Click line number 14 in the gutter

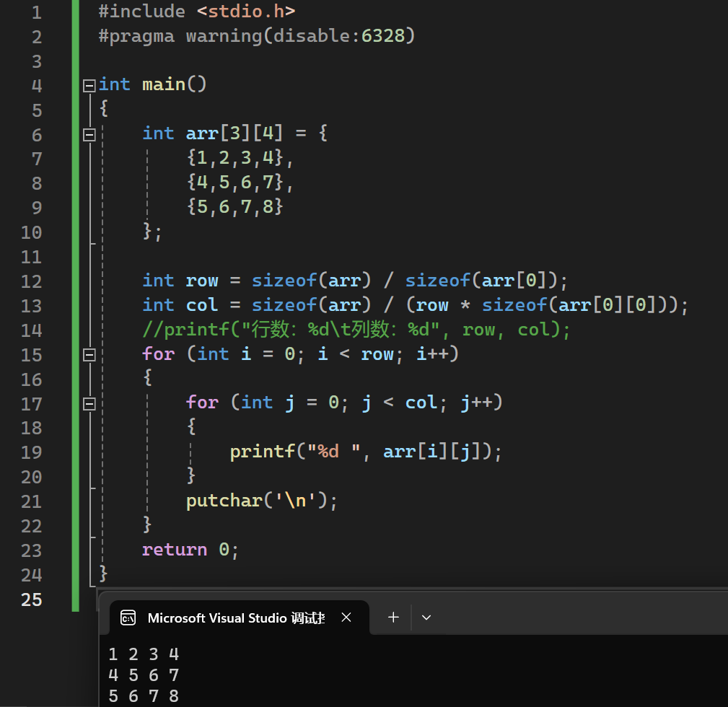click(x=31, y=330)
